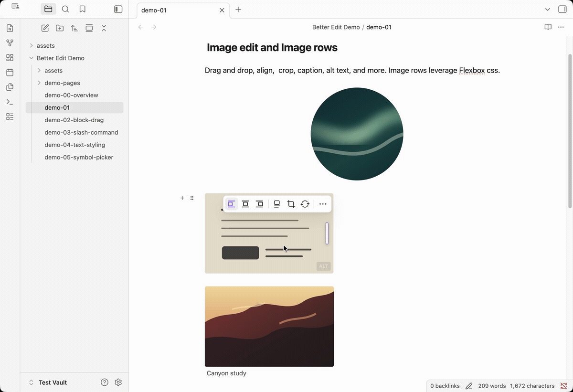
Task: Click Better Edit Demo breadcrumb
Action: click(x=336, y=27)
